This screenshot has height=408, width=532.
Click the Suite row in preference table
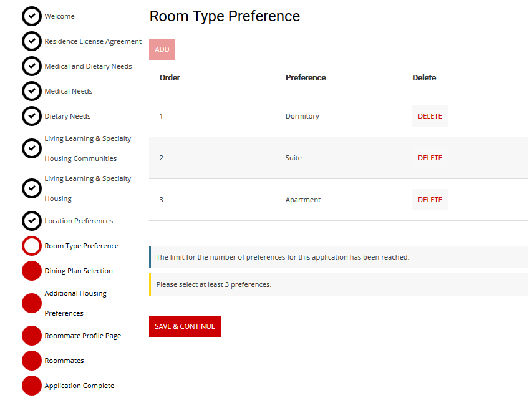coord(293,158)
